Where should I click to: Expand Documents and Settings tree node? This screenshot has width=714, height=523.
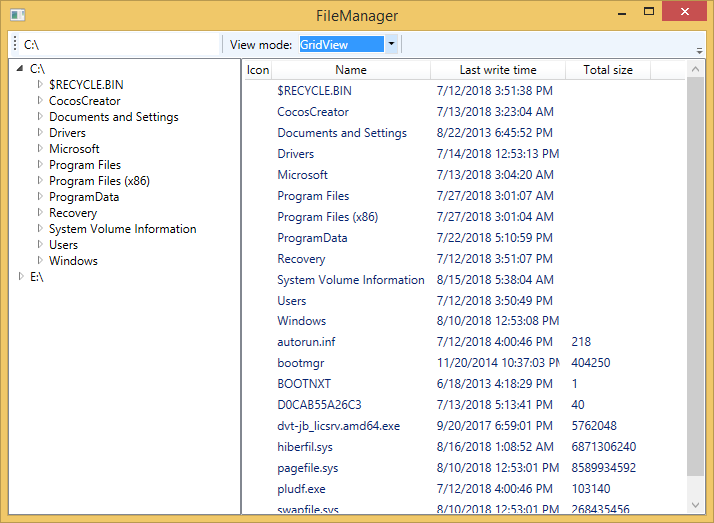click(40, 117)
